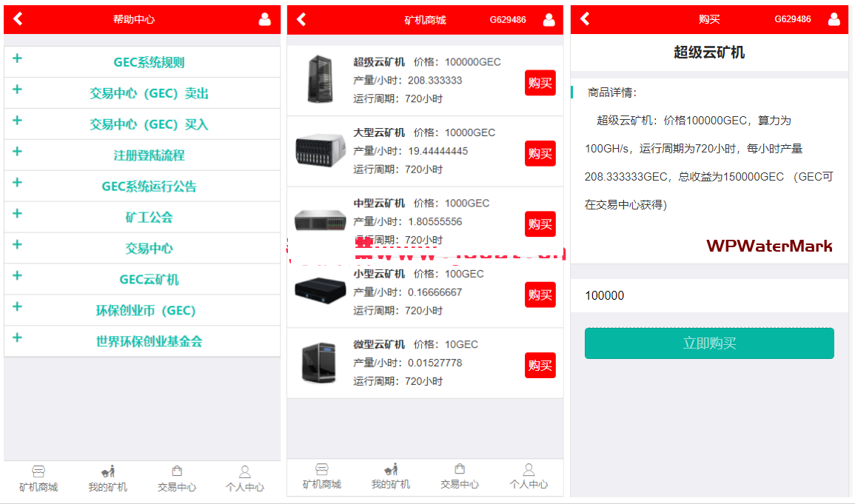This screenshot has width=855, height=504.
Task: Click back arrow on the 购买 page header
Action: [586, 19]
